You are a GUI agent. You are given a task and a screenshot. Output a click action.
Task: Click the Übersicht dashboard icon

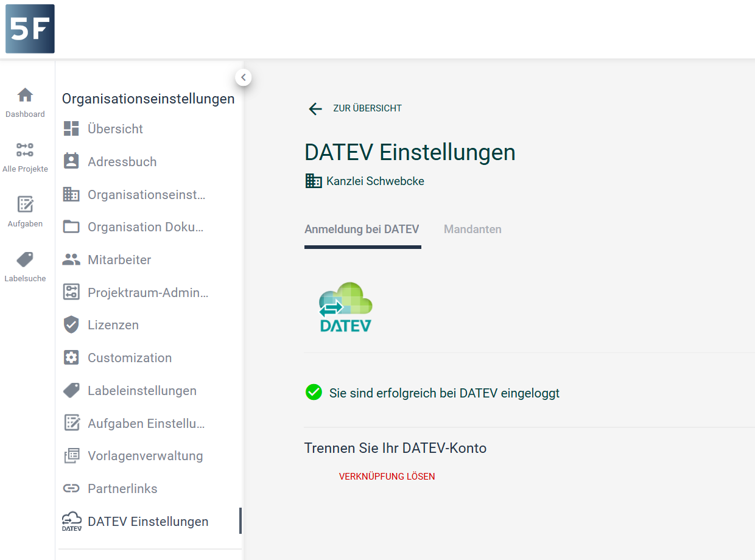tap(71, 128)
